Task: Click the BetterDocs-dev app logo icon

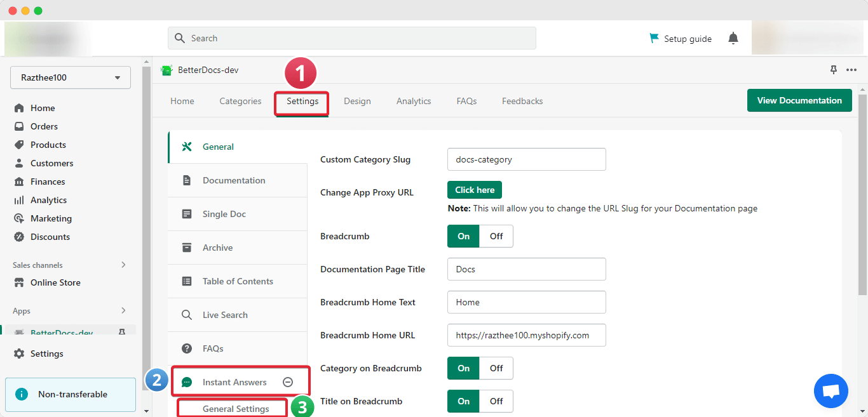Action: tap(167, 70)
